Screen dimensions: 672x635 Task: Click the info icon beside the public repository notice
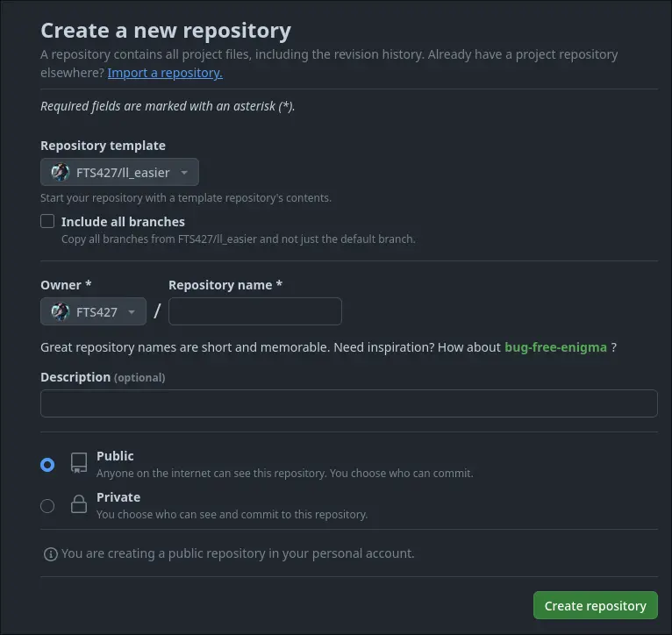pyautogui.click(x=50, y=554)
